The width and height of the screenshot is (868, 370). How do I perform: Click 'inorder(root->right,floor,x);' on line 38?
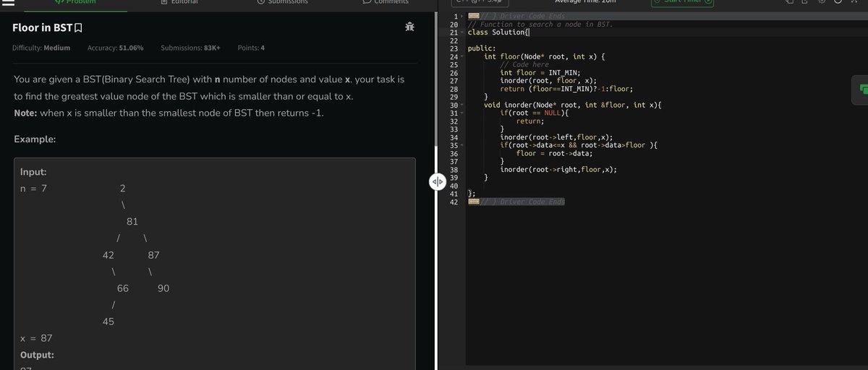(559, 170)
